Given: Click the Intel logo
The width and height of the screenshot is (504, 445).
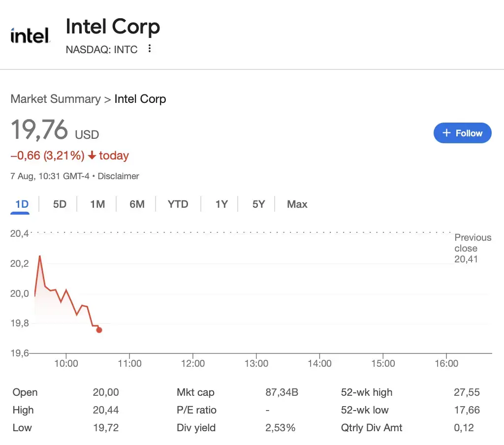Looking at the screenshot, I should (x=30, y=34).
